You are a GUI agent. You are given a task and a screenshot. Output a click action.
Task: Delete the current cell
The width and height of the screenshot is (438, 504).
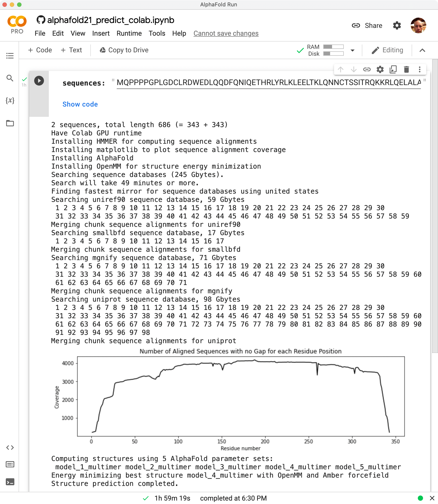click(x=406, y=69)
